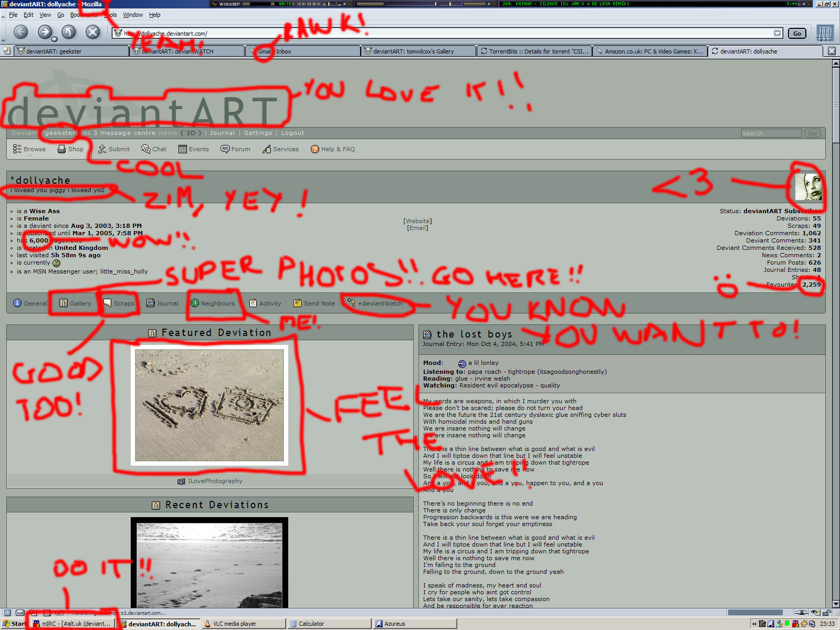
Task: Open the Services link
Action: (x=280, y=149)
